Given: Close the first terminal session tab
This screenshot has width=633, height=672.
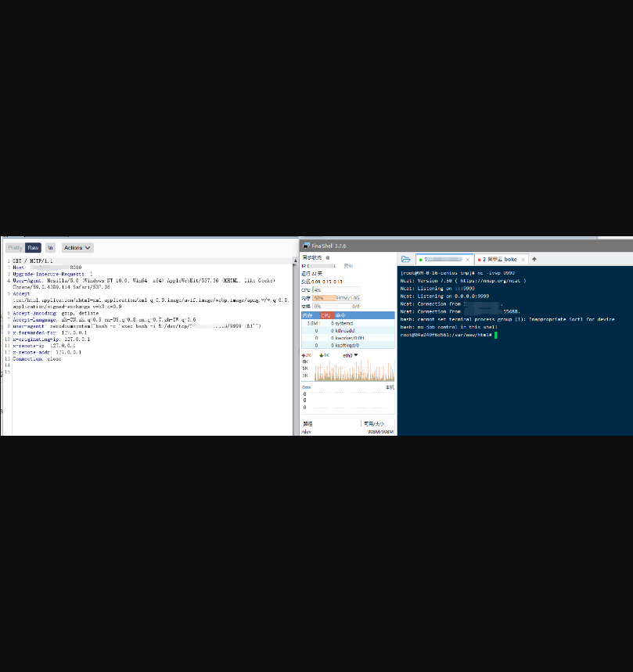Looking at the screenshot, I should (x=468, y=259).
